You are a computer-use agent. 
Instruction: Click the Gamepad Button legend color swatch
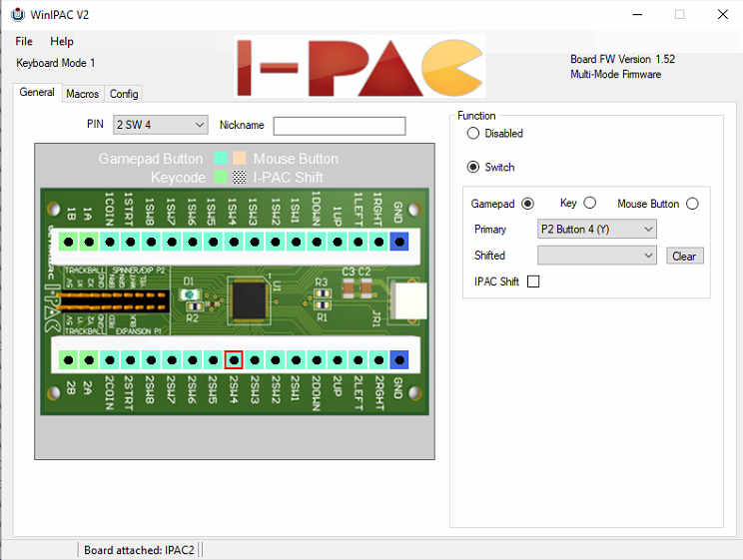221,159
